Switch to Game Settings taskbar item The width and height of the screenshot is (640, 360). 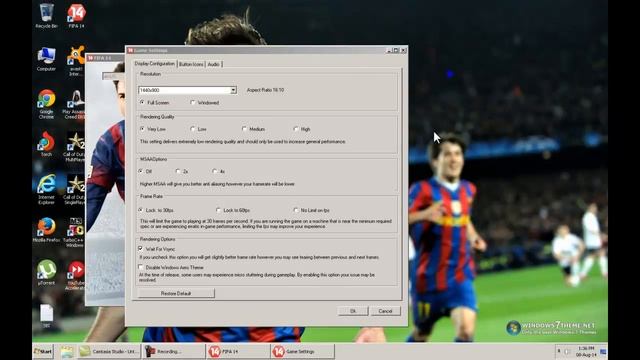(x=302, y=351)
